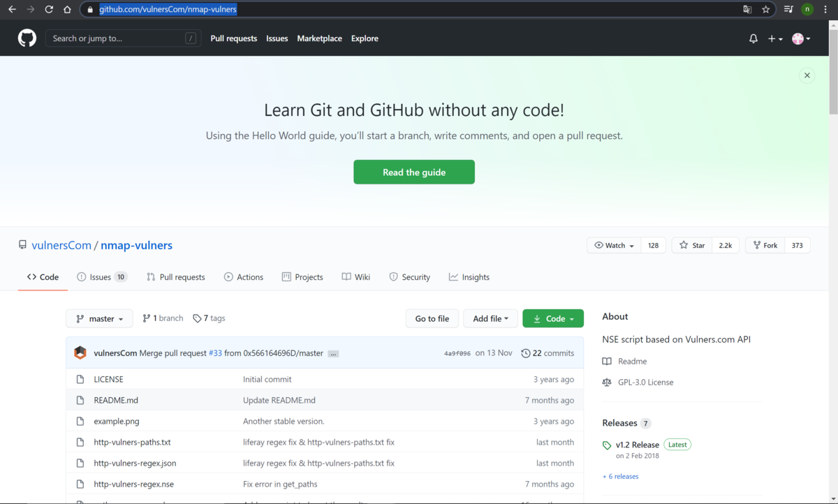
Task: Click the 373 forks count
Action: [x=797, y=245]
